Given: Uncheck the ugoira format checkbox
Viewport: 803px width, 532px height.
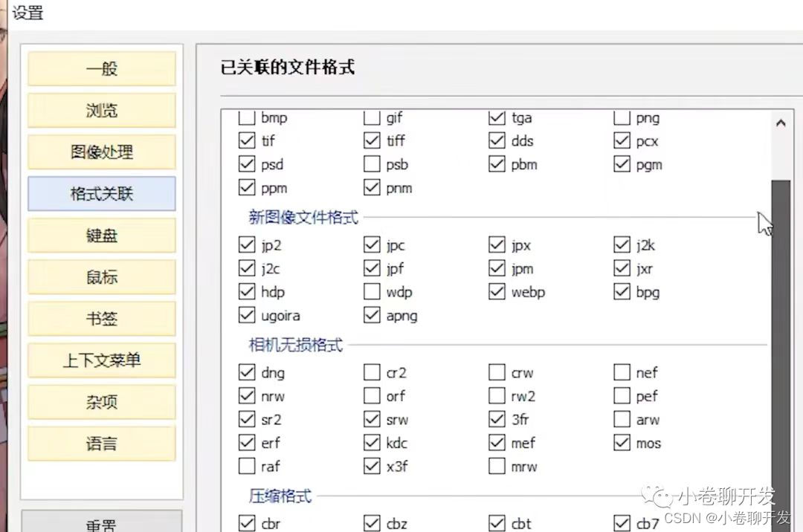Looking at the screenshot, I should tap(247, 315).
